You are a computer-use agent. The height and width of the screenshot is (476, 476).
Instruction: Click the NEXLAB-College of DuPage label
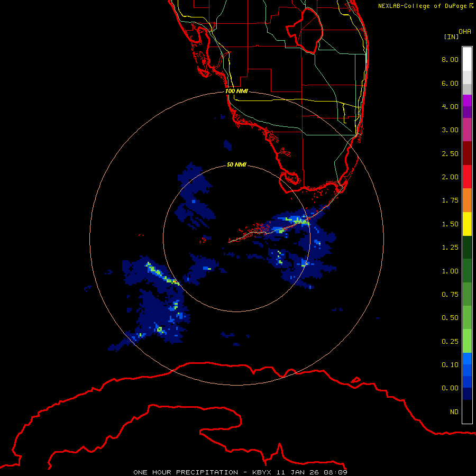click(425, 6)
